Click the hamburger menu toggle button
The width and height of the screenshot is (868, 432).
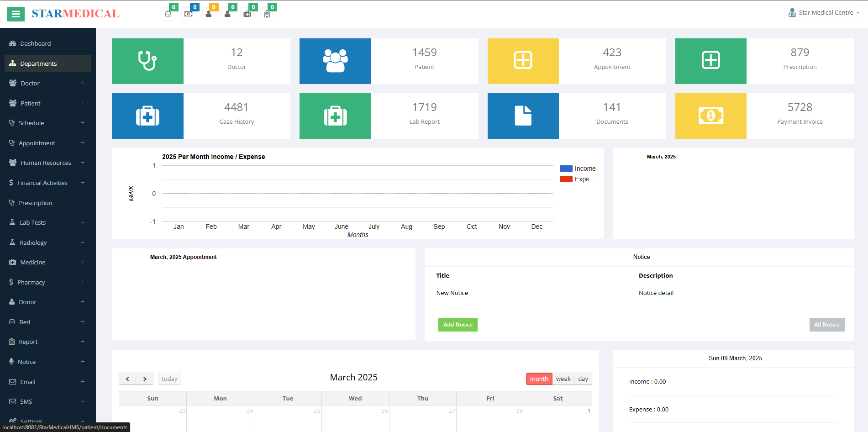tap(16, 14)
